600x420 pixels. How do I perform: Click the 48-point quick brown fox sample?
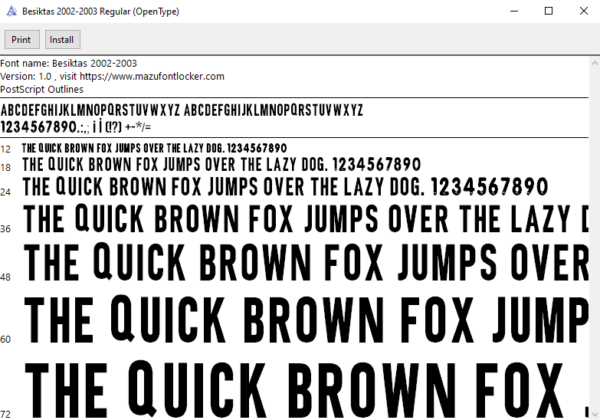coord(306,262)
